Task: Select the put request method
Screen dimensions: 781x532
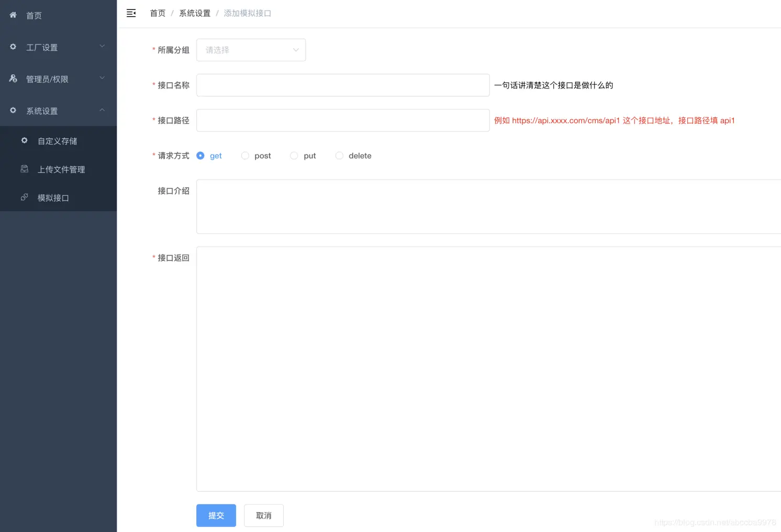Action: tap(294, 156)
